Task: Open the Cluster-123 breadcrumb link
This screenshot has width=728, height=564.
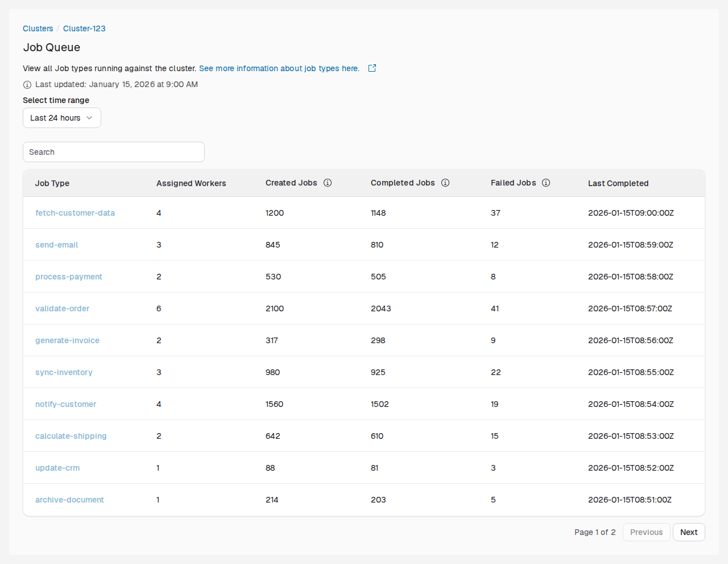Action: 84,28
